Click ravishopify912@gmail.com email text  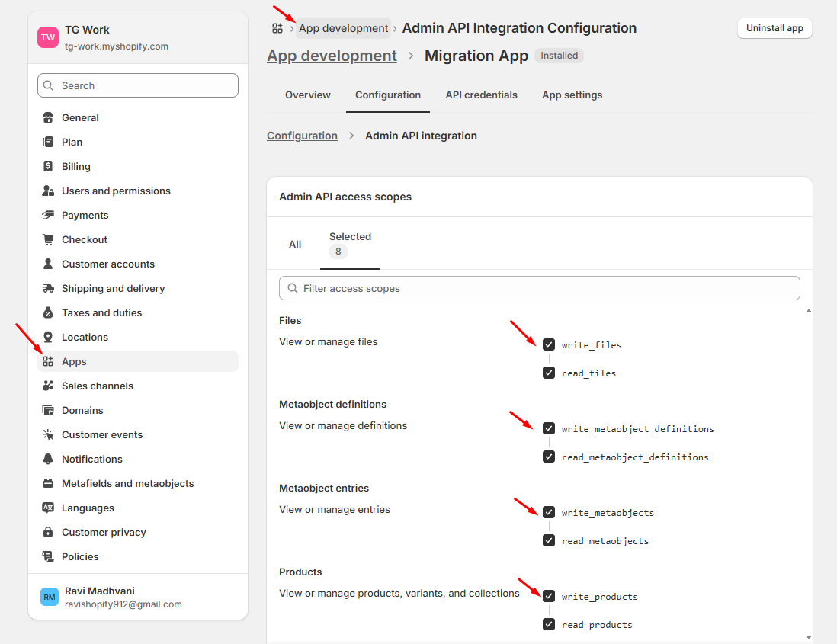pyautogui.click(x=123, y=604)
